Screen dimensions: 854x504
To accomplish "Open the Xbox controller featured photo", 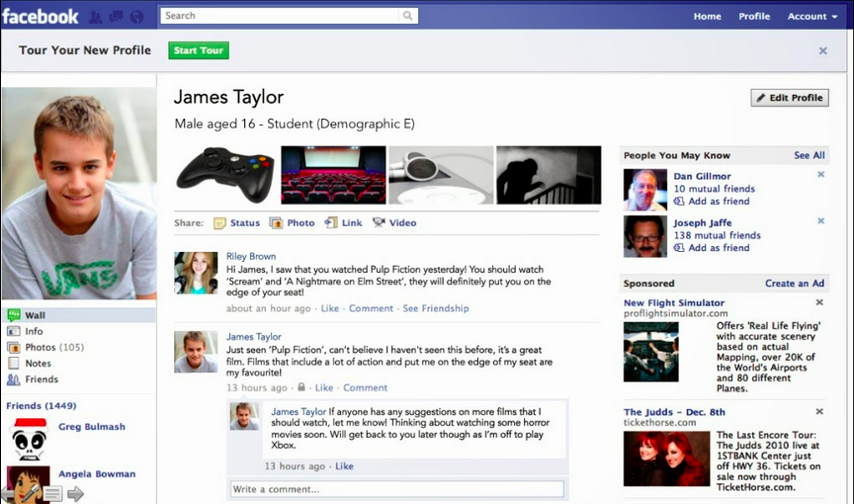I will (226, 175).
